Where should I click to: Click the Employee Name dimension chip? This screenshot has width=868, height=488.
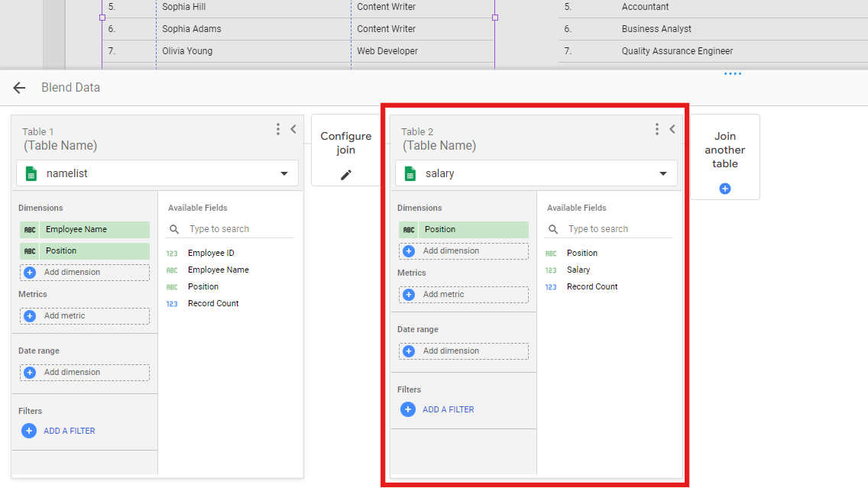[84, 229]
